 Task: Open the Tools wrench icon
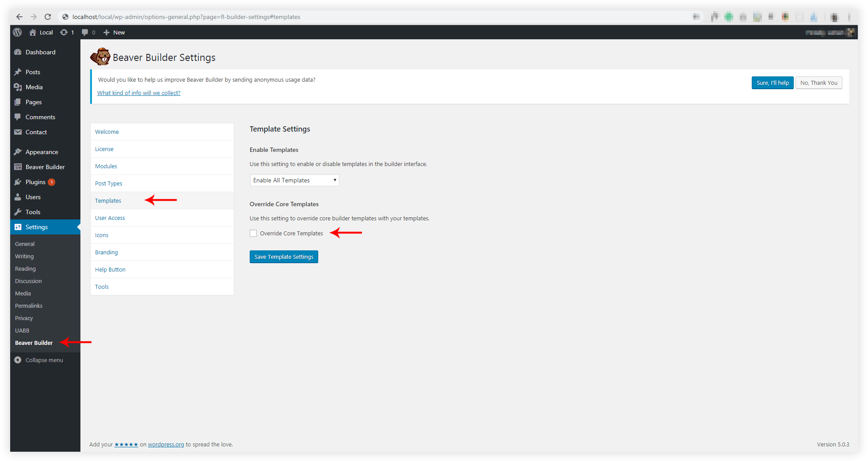point(18,212)
